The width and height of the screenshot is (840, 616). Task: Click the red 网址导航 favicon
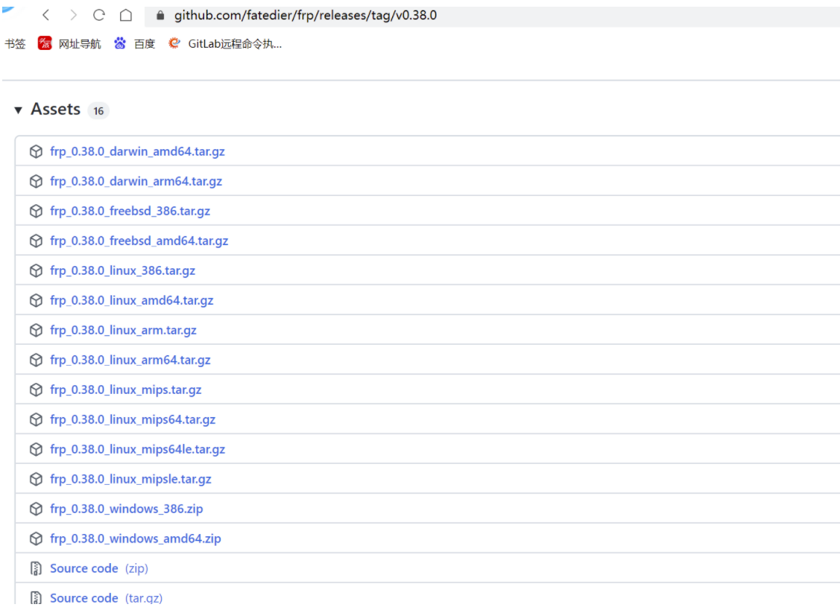45,43
